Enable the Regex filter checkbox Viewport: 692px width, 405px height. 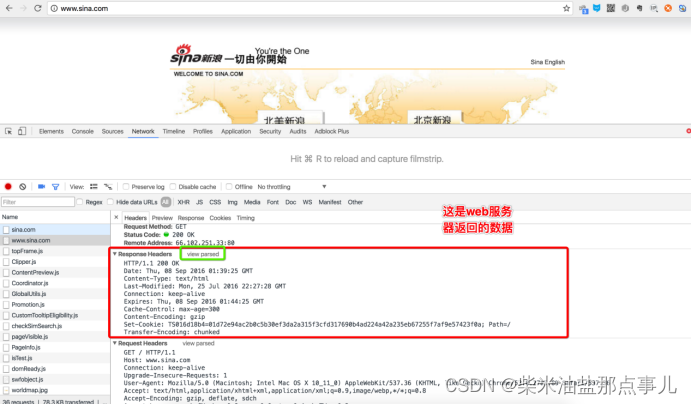79,202
